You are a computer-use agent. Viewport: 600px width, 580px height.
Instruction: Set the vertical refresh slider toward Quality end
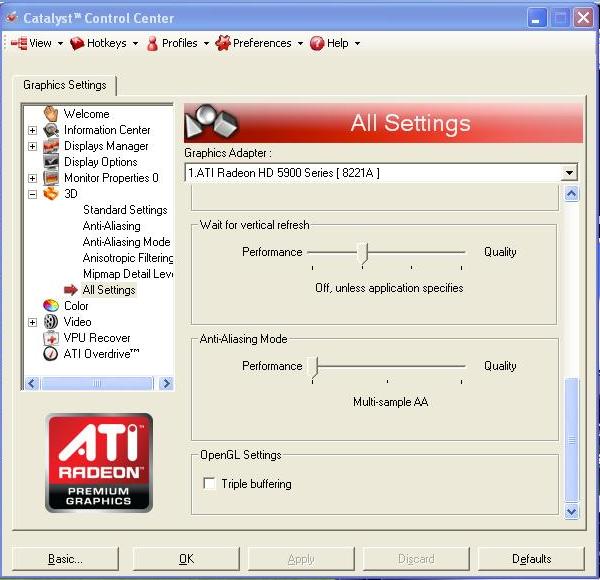(x=461, y=253)
